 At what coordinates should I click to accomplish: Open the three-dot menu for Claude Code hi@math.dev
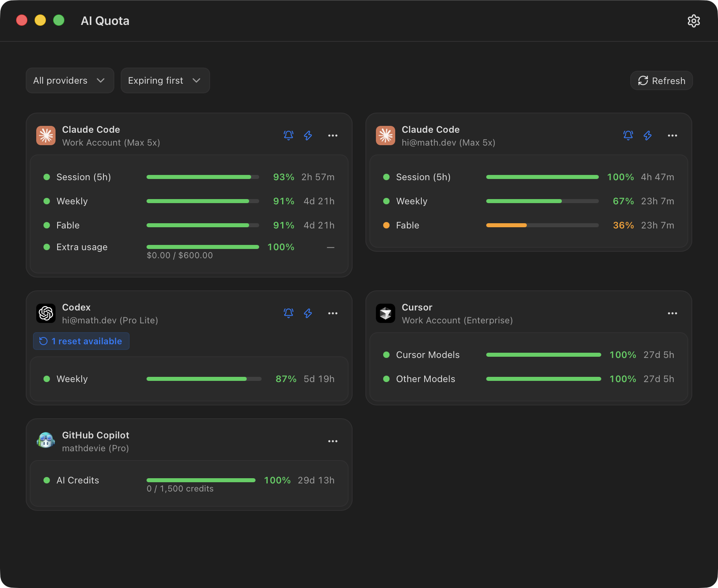[x=673, y=136]
